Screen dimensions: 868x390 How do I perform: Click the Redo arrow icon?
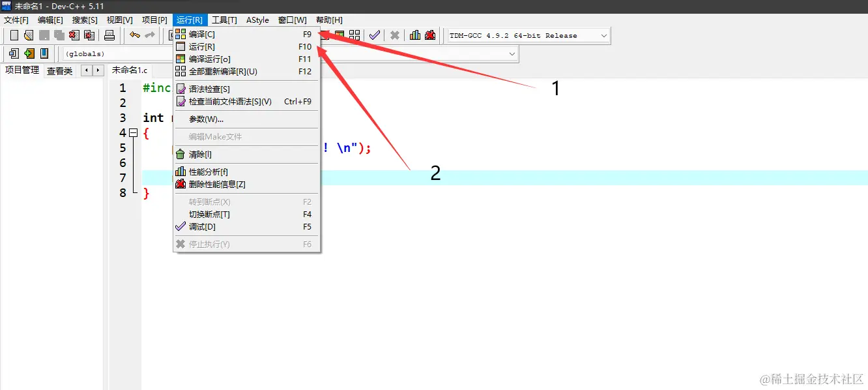pos(150,35)
